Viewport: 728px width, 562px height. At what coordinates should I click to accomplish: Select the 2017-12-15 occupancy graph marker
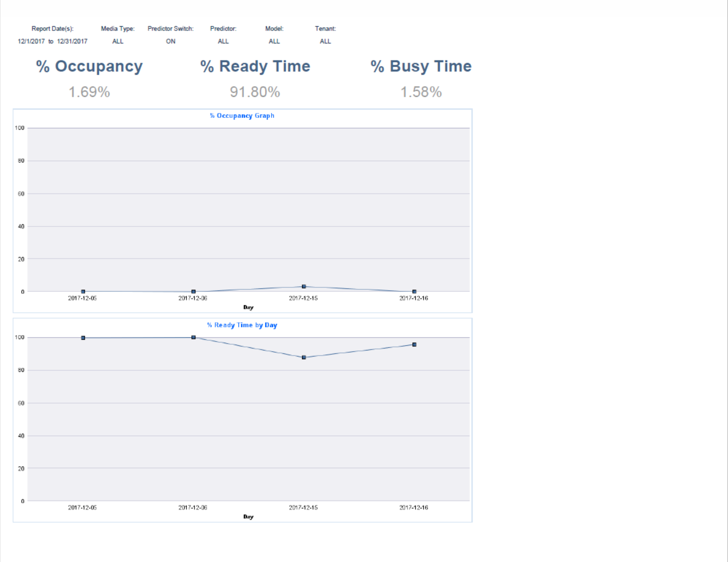pos(304,286)
